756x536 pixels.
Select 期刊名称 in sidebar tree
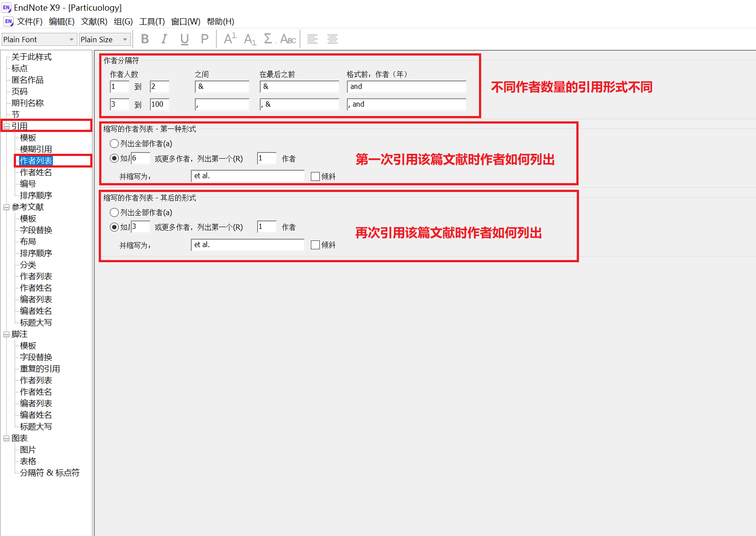28,103
